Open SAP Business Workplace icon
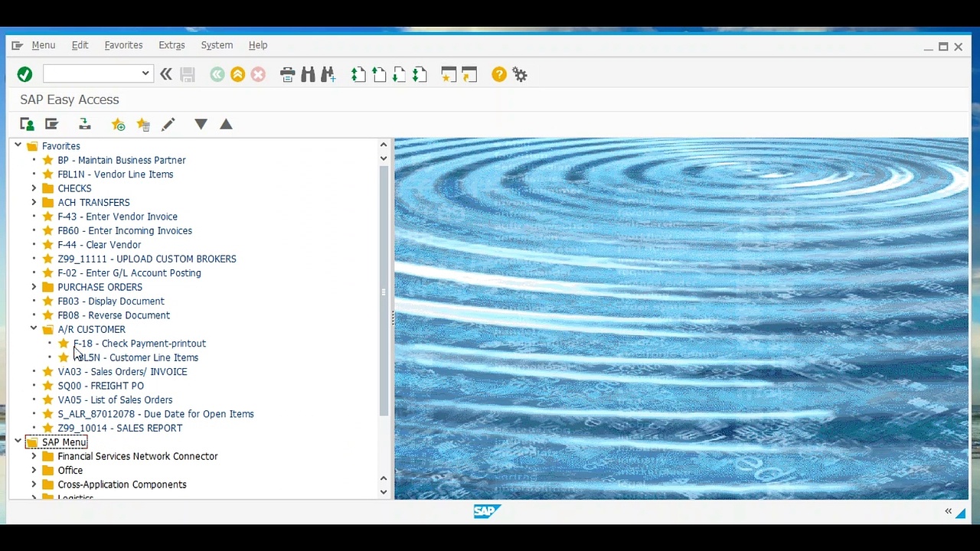This screenshot has width=980, height=551. (x=85, y=124)
